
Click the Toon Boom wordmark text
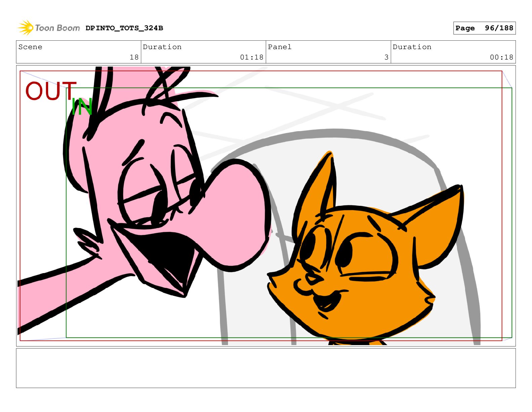click(x=58, y=28)
